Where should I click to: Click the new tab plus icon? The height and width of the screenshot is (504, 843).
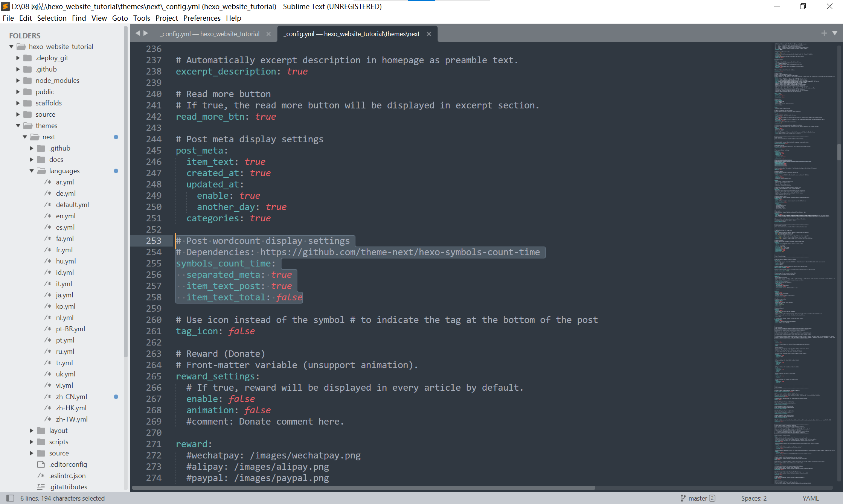pyautogui.click(x=824, y=33)
